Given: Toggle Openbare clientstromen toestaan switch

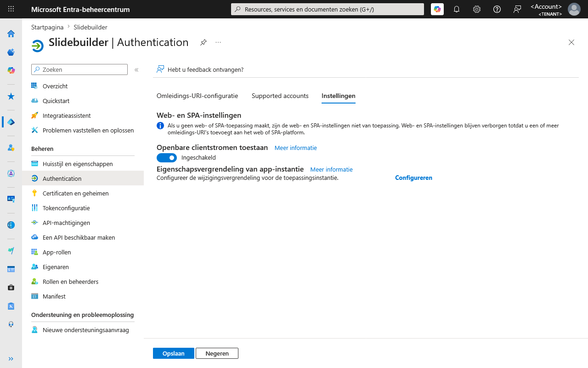Looking at the screenshot, I should point(167,158).
